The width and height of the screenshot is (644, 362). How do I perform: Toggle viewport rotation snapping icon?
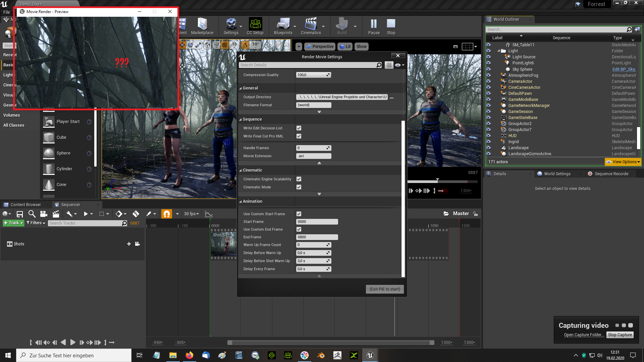pos(245,45)
